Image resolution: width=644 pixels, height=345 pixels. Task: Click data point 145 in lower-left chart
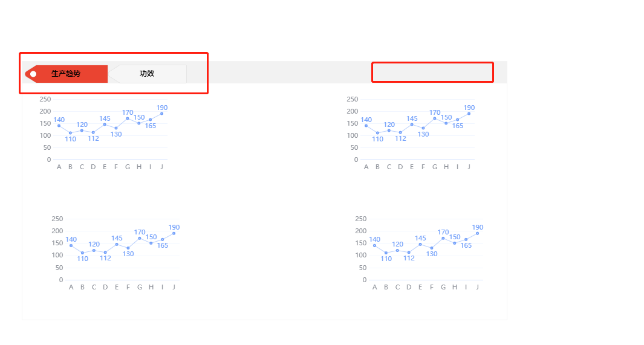click(x=117, y=245)
